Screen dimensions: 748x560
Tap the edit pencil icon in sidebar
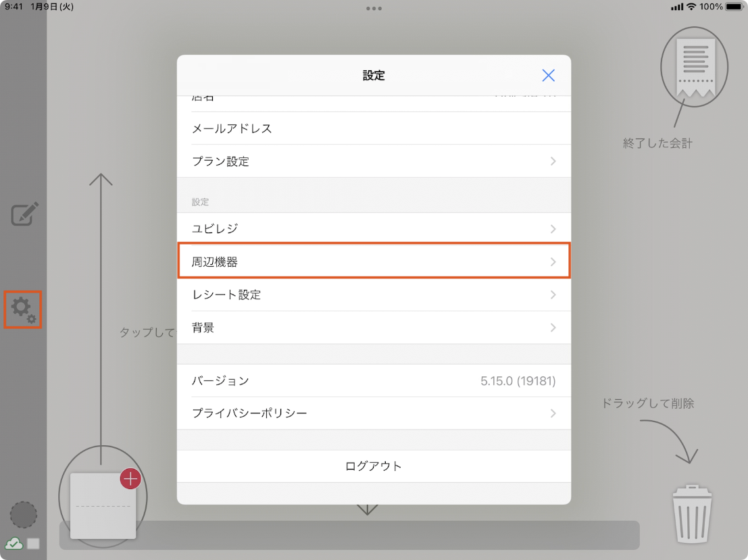(x=24, y=214)
